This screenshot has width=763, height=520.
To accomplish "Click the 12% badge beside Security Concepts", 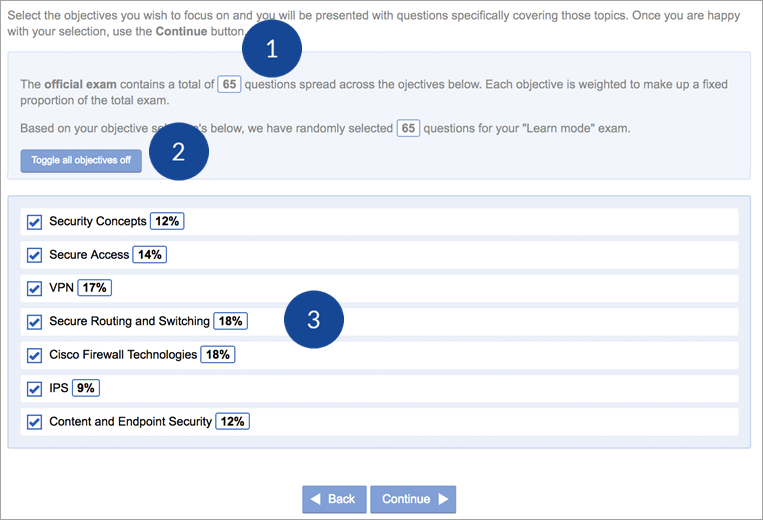I will (166, 221).
